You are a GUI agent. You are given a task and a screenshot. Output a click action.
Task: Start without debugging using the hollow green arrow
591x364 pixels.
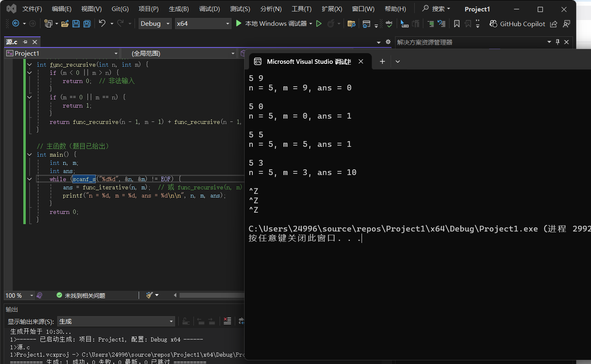click(319, 24)
